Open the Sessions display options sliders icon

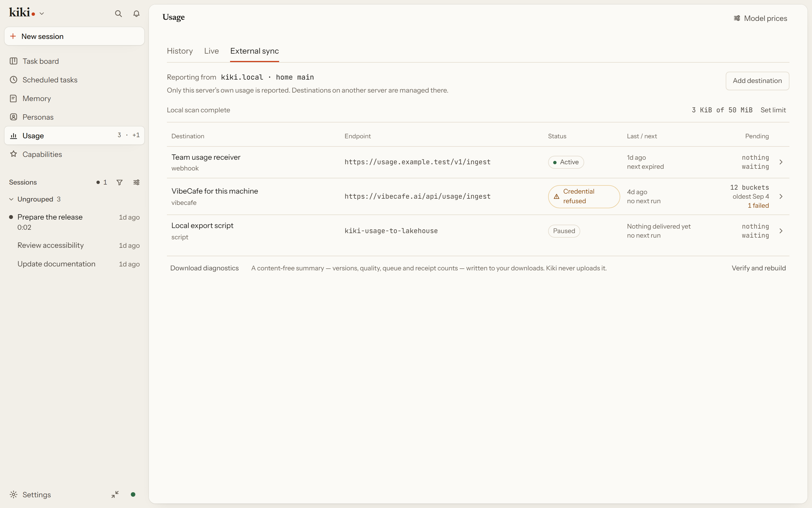136,182
